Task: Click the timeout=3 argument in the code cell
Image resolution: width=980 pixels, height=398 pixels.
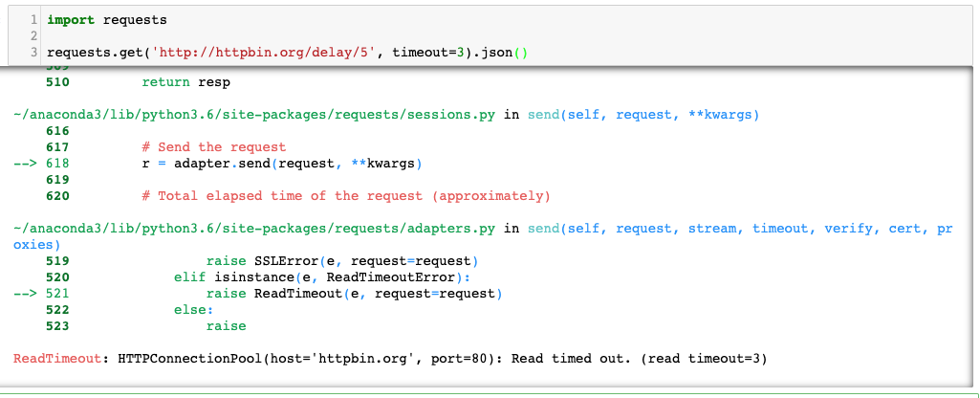Action: [428, 54]
